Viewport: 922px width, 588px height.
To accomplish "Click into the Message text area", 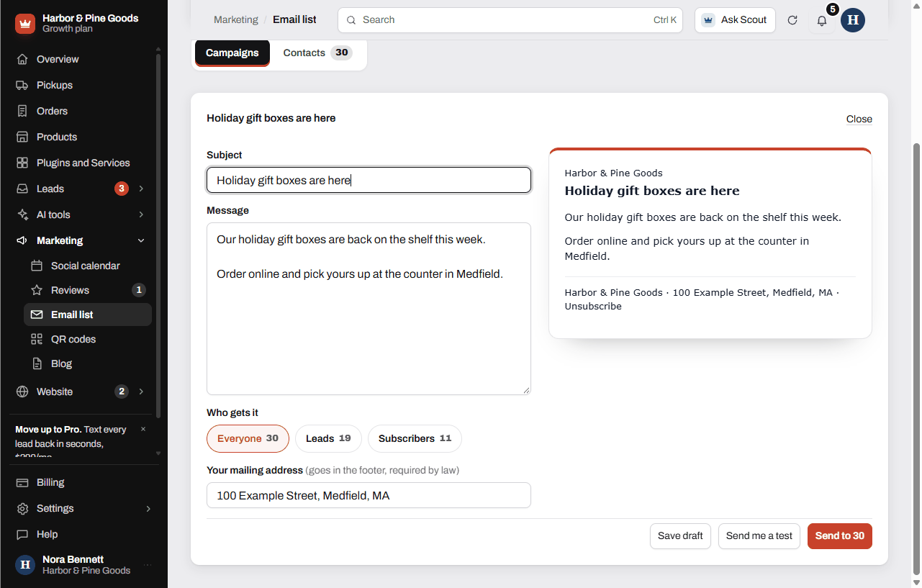I will (369, 309).
